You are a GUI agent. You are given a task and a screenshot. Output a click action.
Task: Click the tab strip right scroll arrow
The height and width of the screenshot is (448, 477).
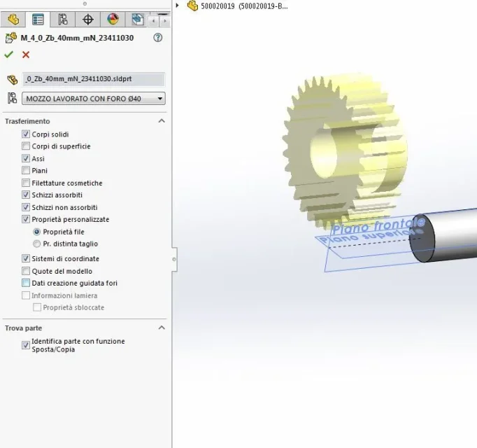click(x=165, y=21)
